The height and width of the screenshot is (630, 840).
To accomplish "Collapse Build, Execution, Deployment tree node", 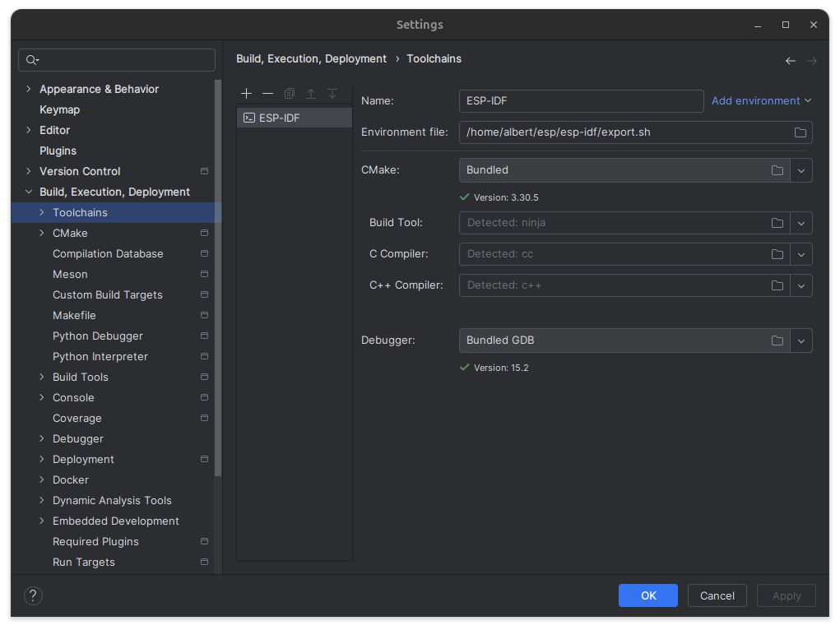I will [x=30, y=192].
